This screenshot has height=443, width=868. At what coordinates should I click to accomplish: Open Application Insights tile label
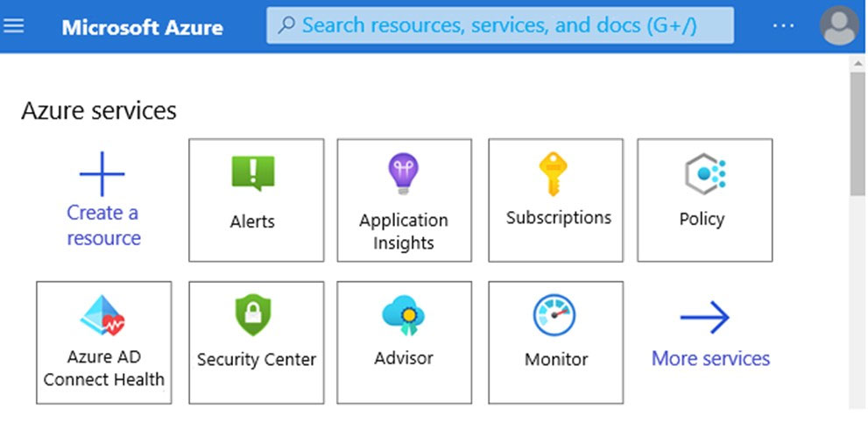404,231
